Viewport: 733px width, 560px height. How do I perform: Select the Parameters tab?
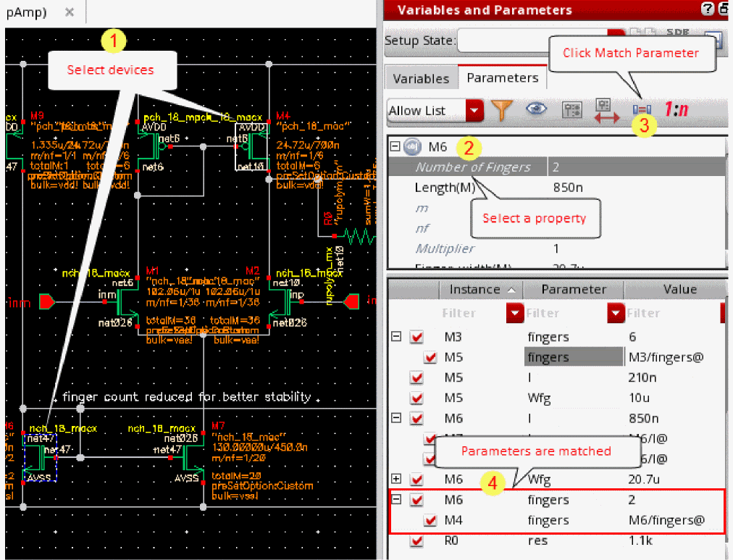point(503,78)
